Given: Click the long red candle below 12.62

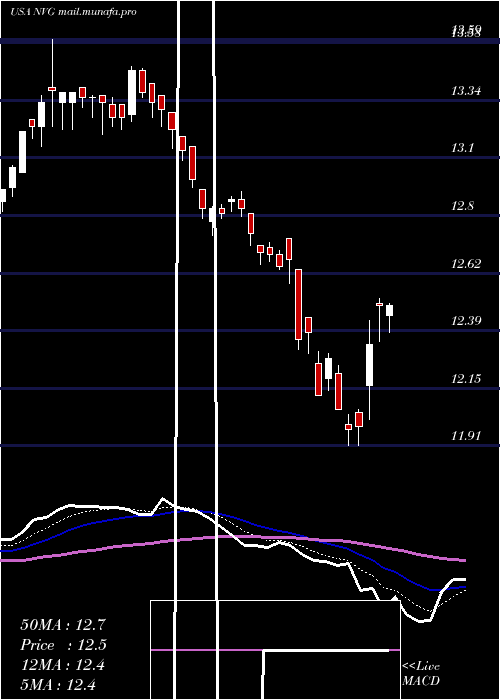Looking at the screenshot, I should click(298, 304).
